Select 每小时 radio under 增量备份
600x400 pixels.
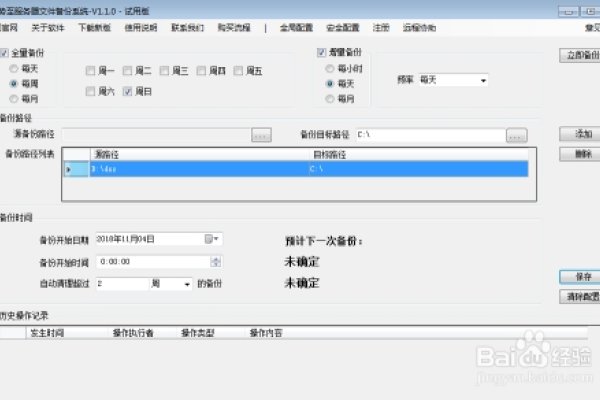coord(330,69)
